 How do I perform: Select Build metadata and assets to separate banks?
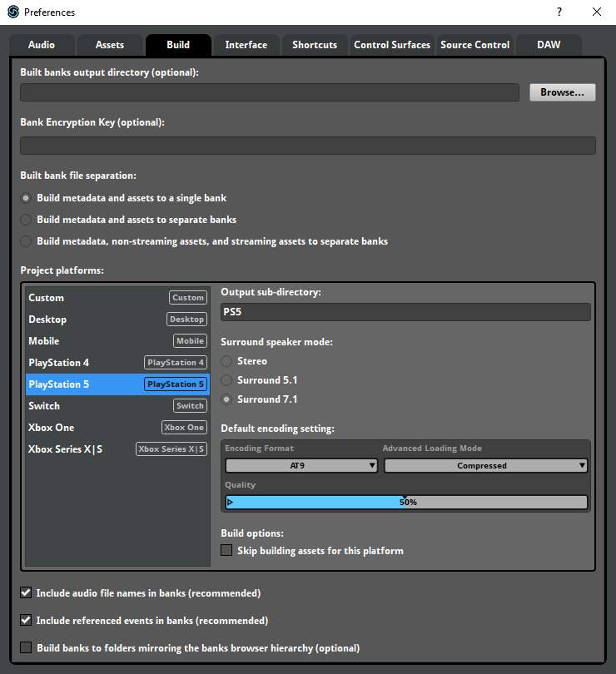(x=25, y=220)
